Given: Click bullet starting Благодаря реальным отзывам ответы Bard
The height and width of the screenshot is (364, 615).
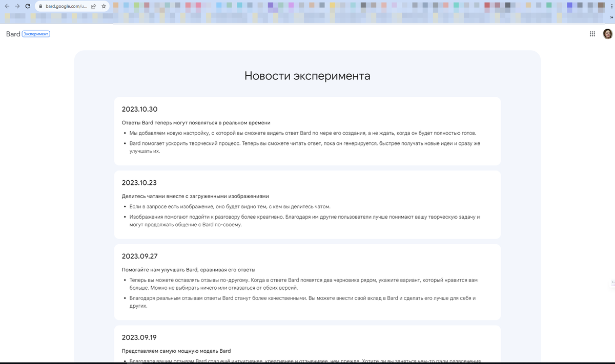Looking at the screenshot, I should (x=302, y=302).
